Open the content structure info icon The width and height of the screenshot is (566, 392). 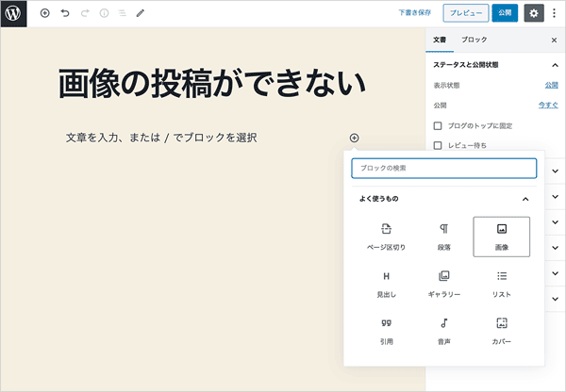(x=104, y=13)
